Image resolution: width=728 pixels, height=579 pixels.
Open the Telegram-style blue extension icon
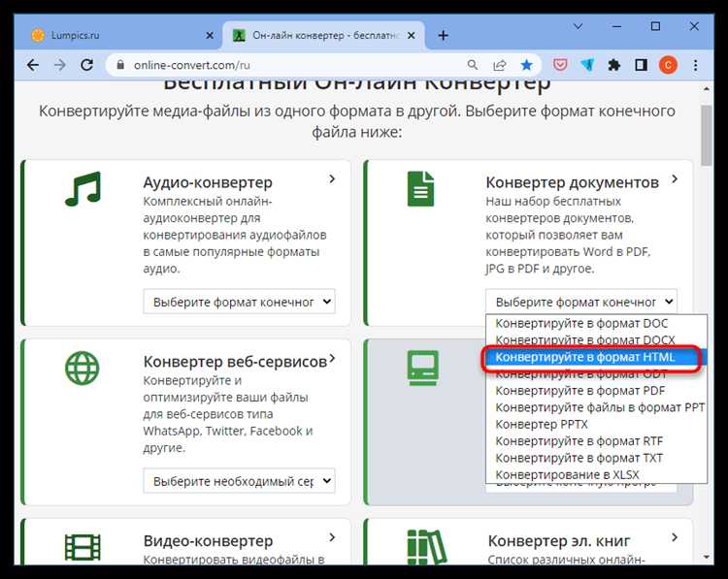587,65
